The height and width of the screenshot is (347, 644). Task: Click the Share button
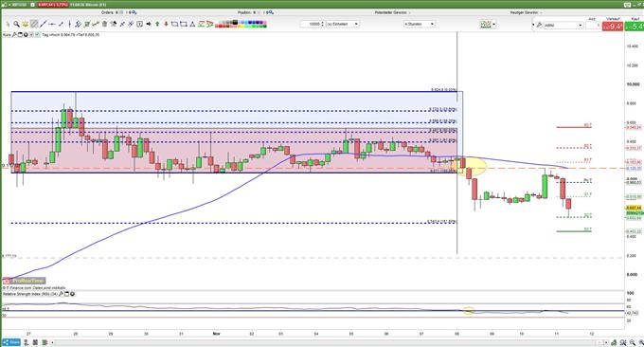pos(10,342)
